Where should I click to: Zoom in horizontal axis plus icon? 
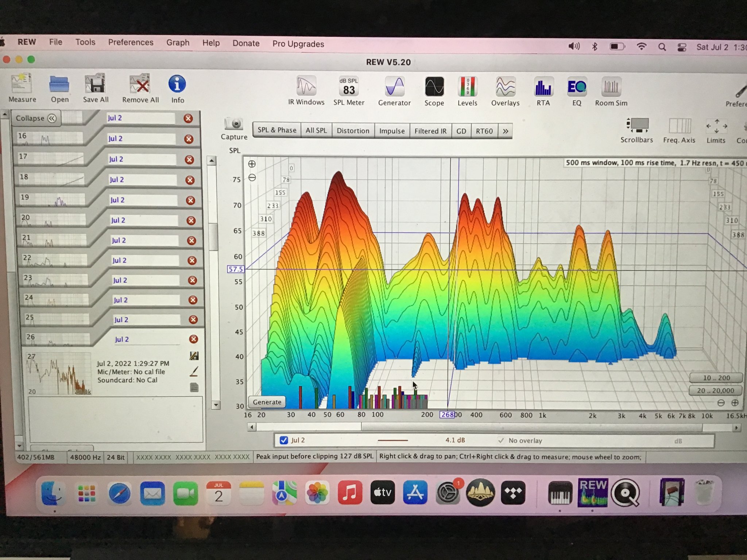click(735, 402)
